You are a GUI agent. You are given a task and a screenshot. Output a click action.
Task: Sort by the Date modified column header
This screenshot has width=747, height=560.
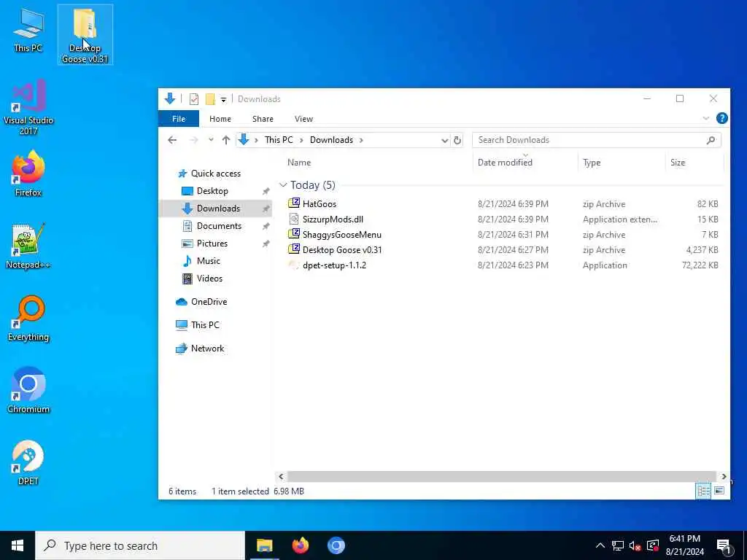click(x=505, y=163)
